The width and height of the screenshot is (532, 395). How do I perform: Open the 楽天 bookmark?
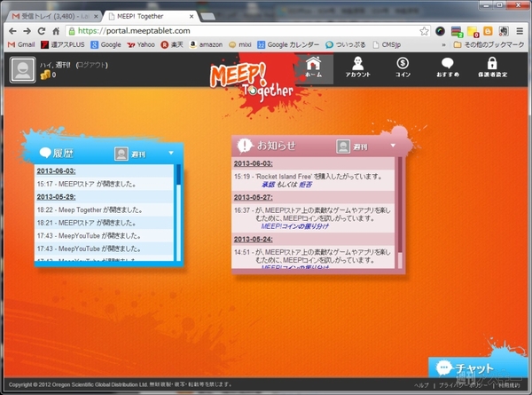click(x=172, y=44)
